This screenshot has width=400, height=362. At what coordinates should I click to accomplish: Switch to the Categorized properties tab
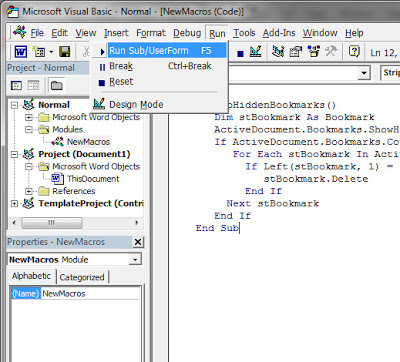pos(82,277)
